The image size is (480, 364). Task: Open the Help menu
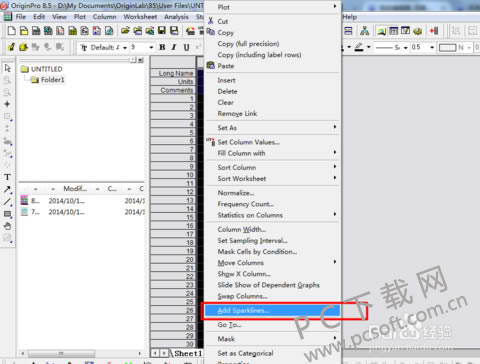pos(350,17)
